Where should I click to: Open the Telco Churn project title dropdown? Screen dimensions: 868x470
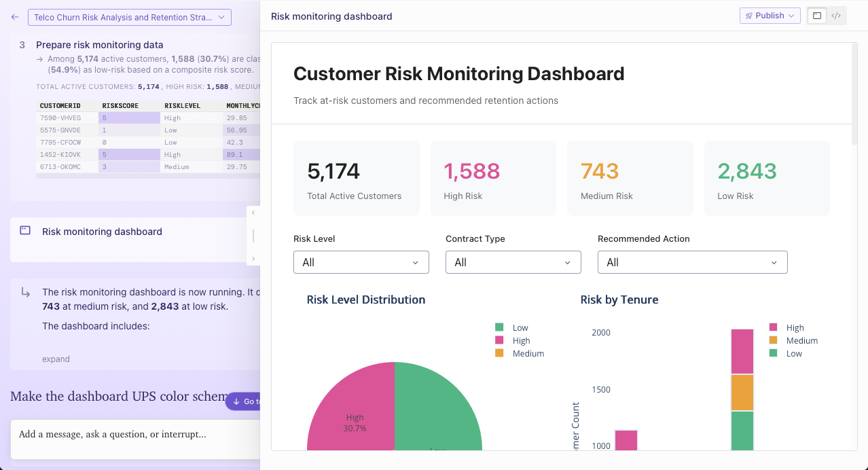(x=129, y=17)
